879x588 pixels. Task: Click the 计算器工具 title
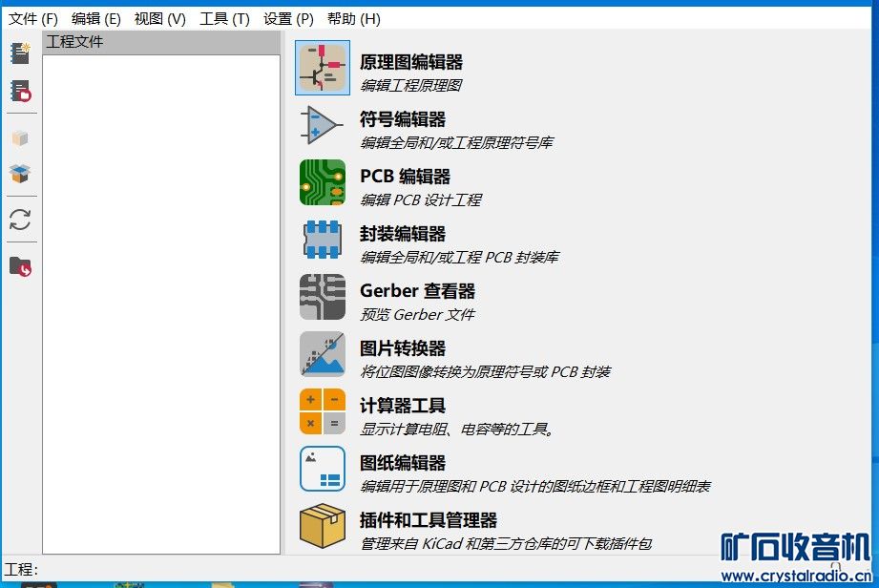[403, 406]
